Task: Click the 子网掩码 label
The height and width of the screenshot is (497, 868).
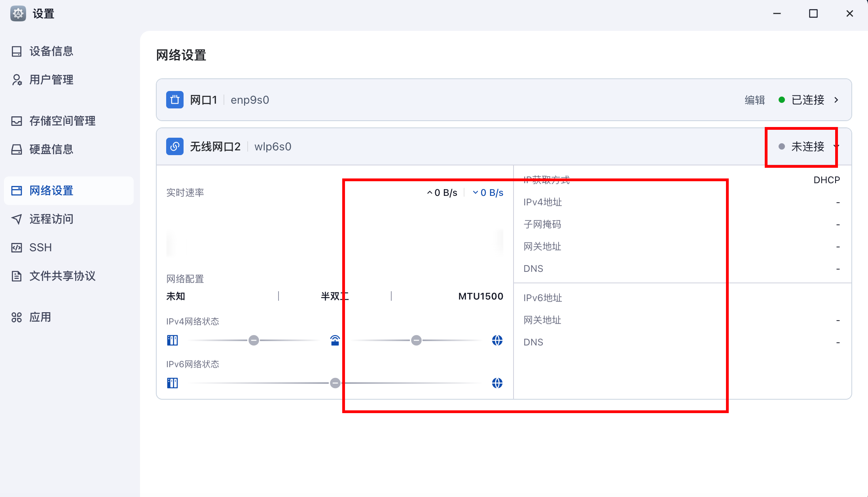Action: pos(542,224)
